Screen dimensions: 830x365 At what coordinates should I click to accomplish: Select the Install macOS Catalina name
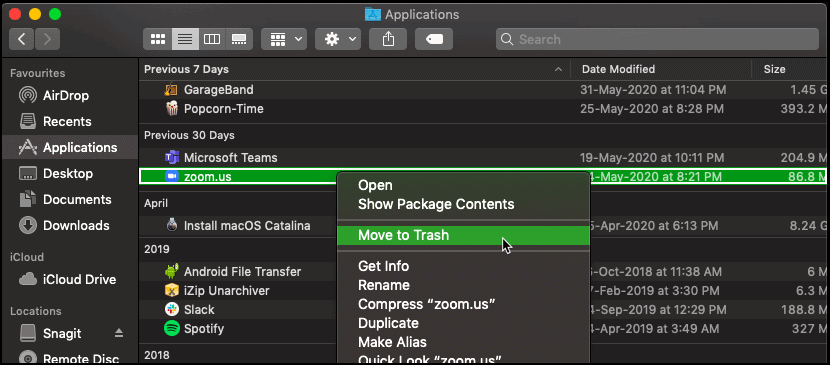click(247, 226)
